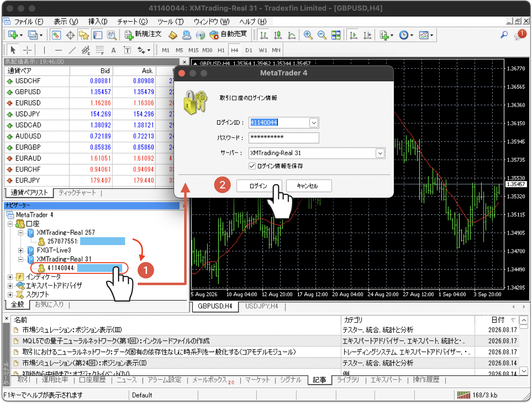
Task: Zoom out of the chart
Action: coord(322,35)
